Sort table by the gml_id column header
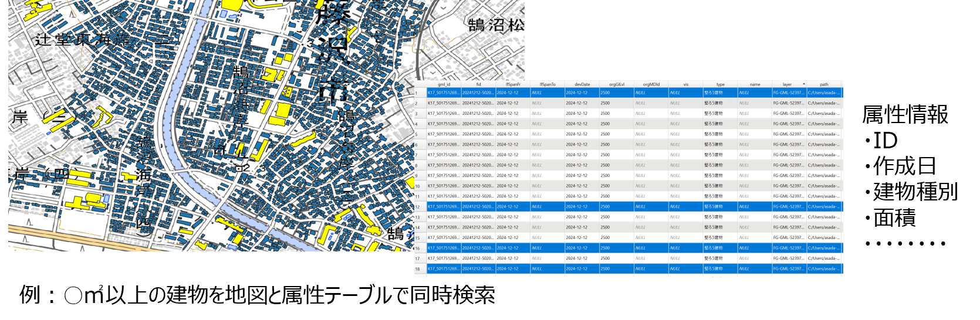 (444, 84)
